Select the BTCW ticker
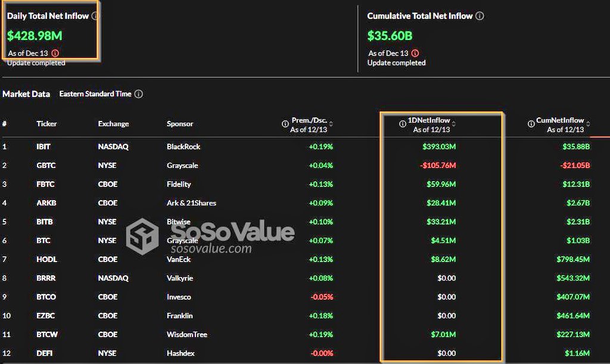 (x=47, y=334)
